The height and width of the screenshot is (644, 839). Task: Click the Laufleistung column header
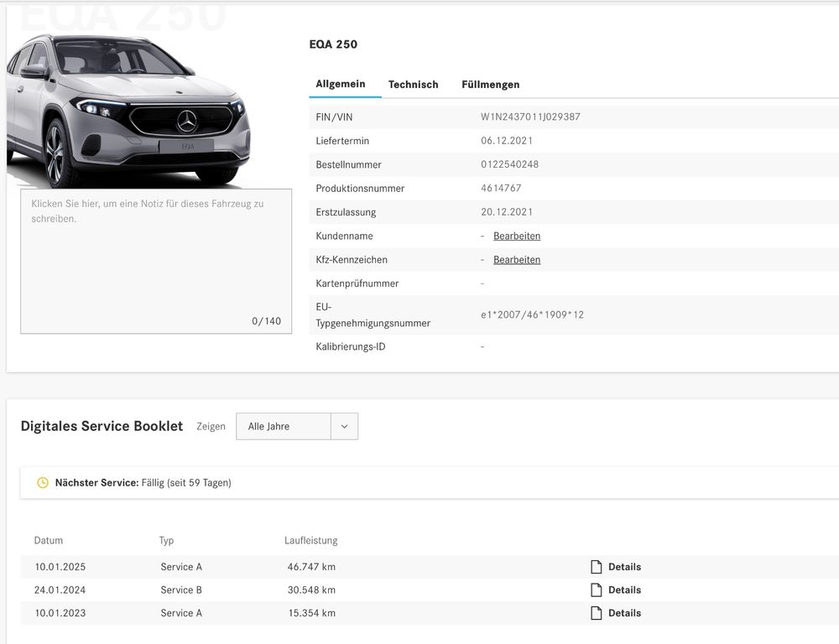(x=310, y=541)
